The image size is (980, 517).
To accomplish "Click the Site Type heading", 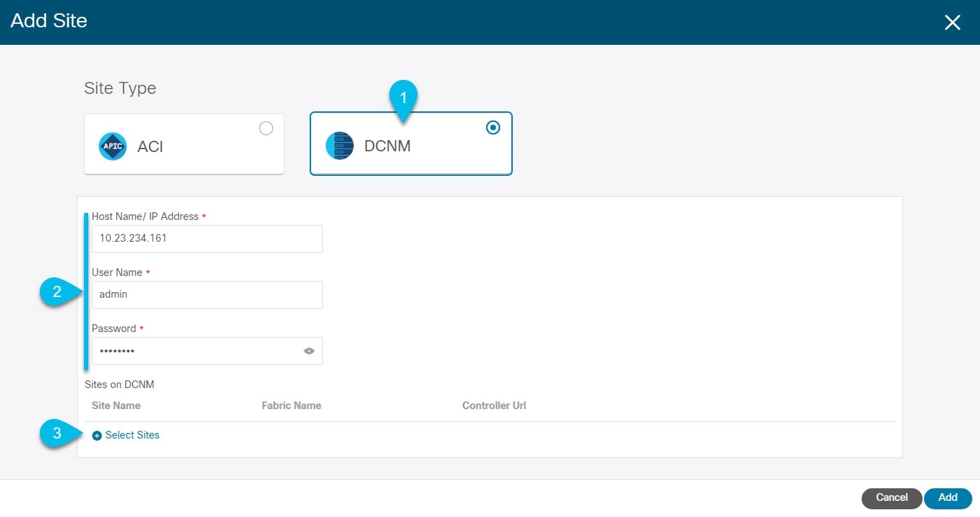I will click(x=120, y=88).
